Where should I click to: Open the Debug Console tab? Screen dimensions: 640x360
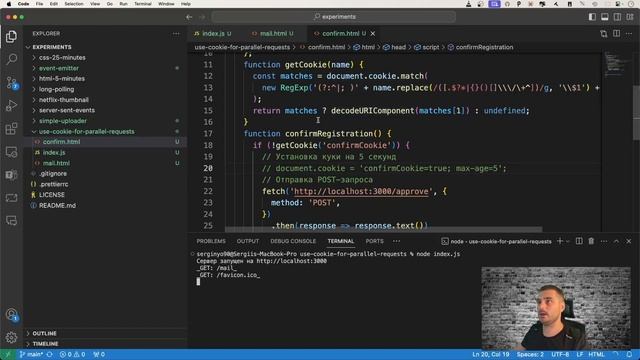tap(293, 241)
